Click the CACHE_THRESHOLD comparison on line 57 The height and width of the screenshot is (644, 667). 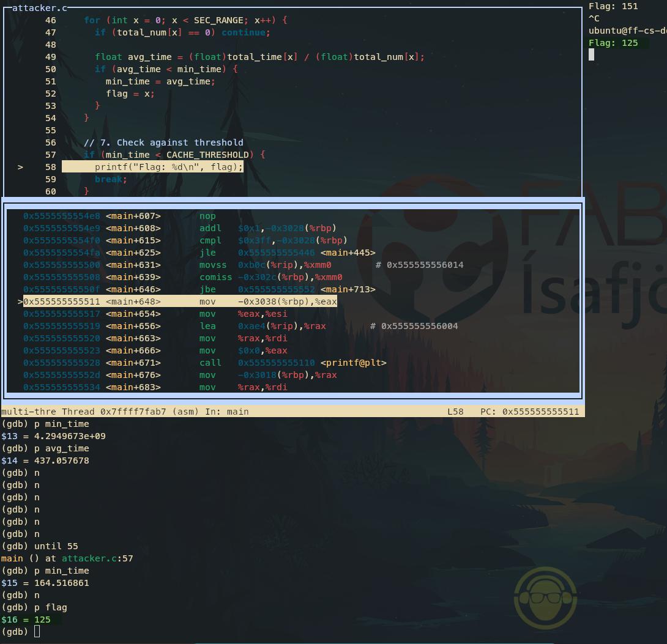coord(174,155)
